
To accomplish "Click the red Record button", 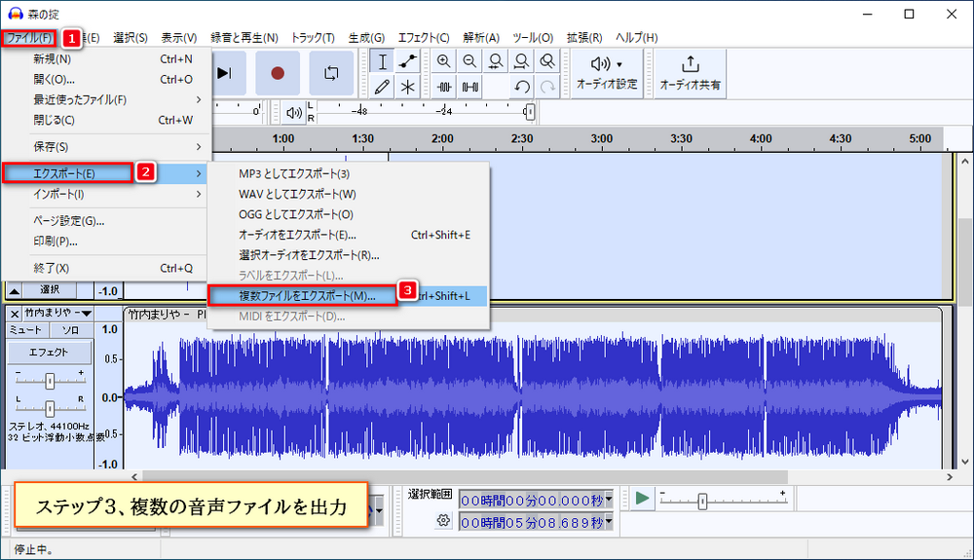I will 278,73.
